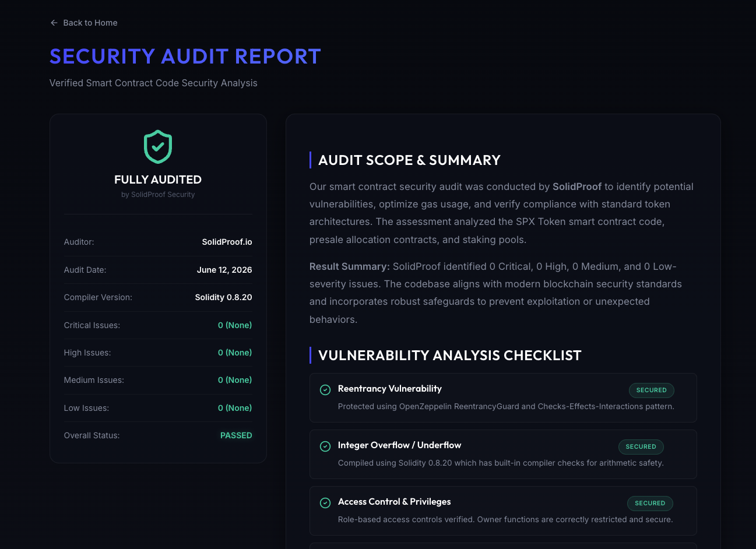Screen dimensions: 756x549
Task: Click the back arrow icon
Action: tap(54, 23)
